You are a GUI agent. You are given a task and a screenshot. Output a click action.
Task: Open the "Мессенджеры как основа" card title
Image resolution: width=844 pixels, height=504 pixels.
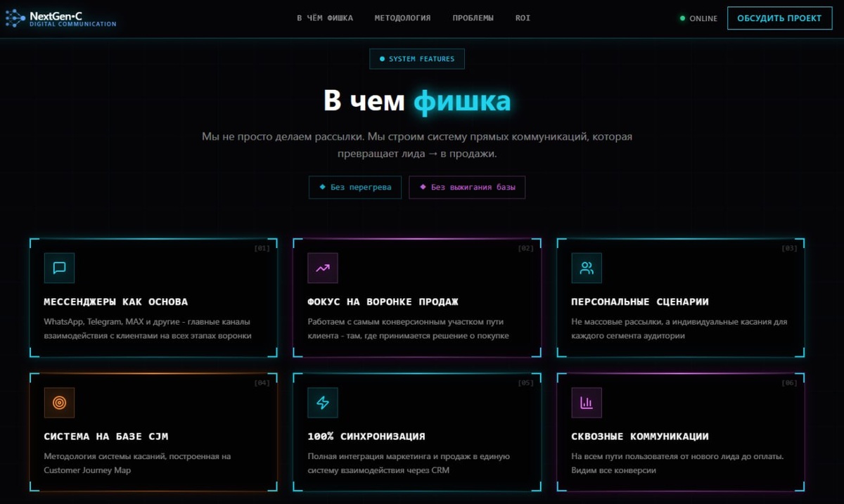[x=116, y=302]
